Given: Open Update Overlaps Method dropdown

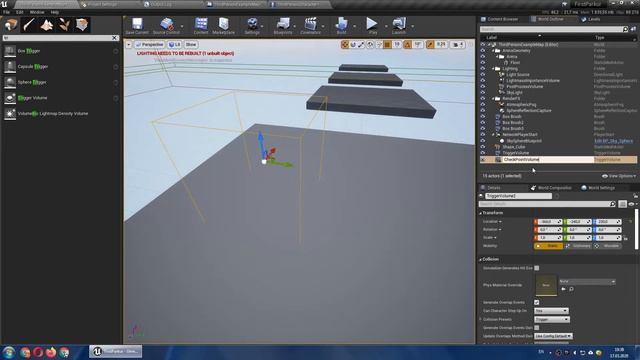Looking at the screenshot, I should [x=553, y=336].
